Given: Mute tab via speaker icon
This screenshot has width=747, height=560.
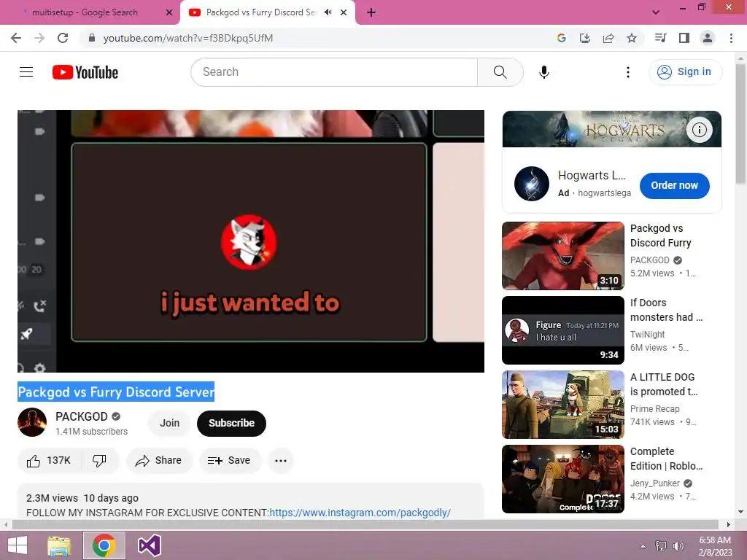Looking at the screenshot, I should pyautogui.click(x=328, y=12).
